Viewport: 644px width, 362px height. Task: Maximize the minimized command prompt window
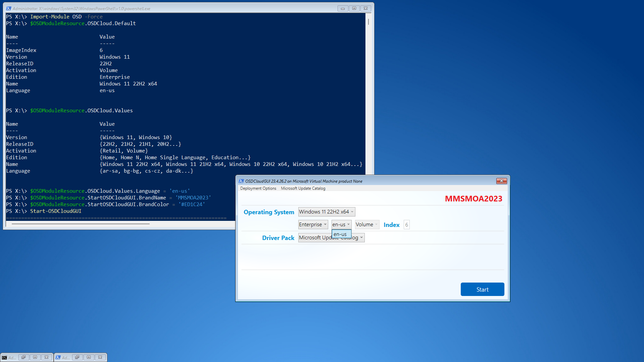(x=35, y=357)
